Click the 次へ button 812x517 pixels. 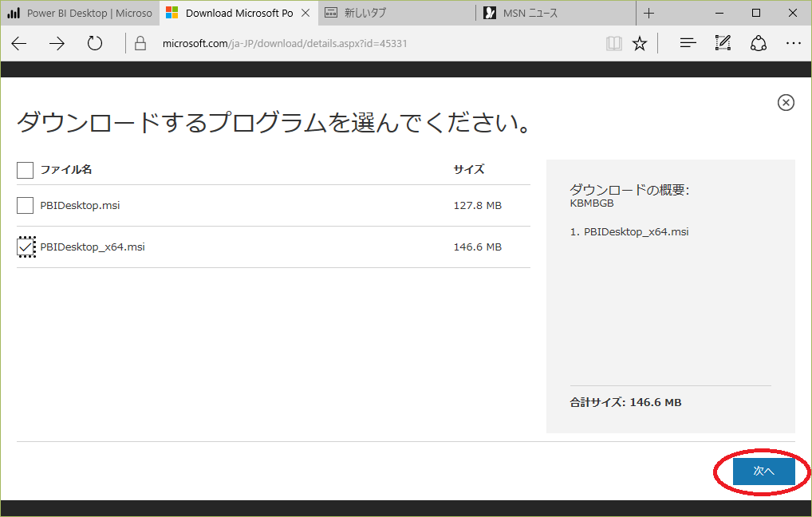point(764,471)
